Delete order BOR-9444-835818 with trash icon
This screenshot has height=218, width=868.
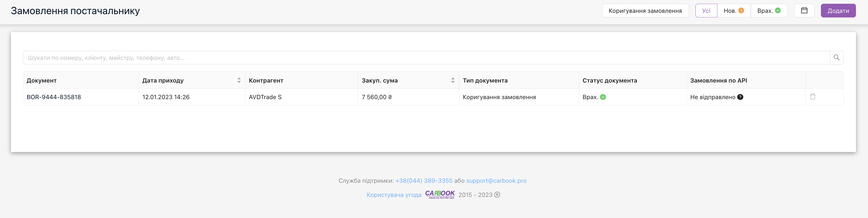[x=812, y=96]
